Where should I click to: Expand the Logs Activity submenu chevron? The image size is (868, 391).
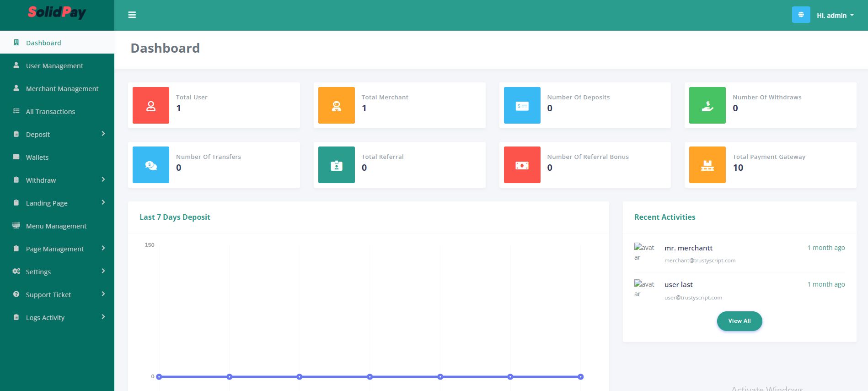click(103, 317)
